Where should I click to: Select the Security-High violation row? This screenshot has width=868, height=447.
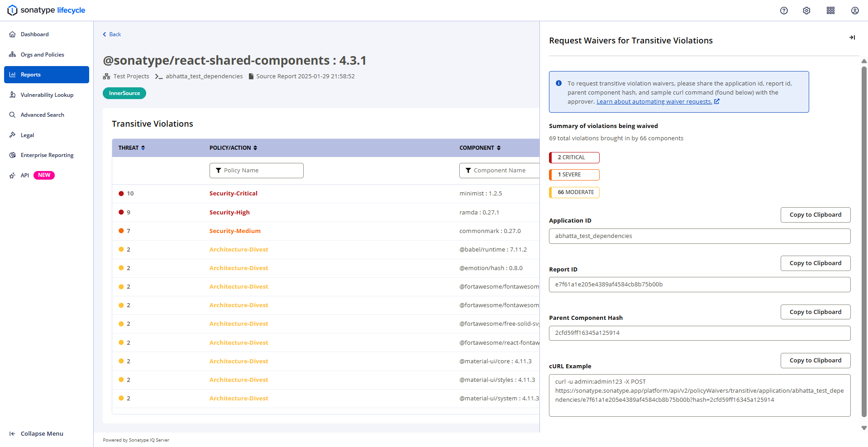click(326, 212)
